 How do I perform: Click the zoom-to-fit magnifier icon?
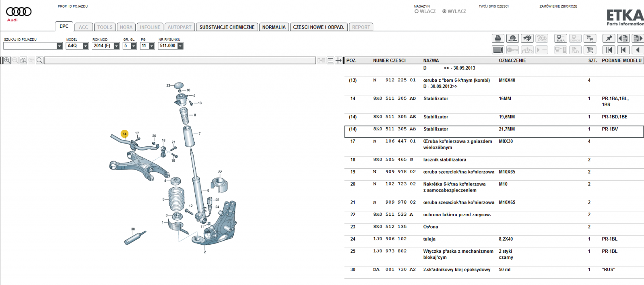[x=23, y=60]
